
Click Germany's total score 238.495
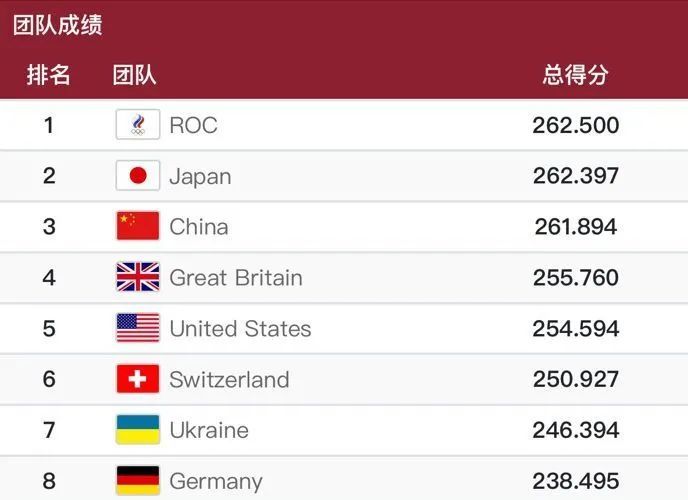click(576, 480)
